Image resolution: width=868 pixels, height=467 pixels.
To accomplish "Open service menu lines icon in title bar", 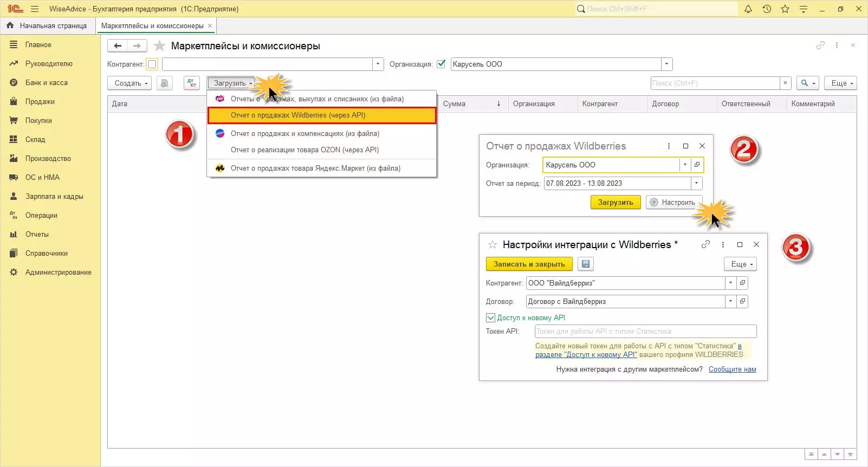I will tap(804, 9).
